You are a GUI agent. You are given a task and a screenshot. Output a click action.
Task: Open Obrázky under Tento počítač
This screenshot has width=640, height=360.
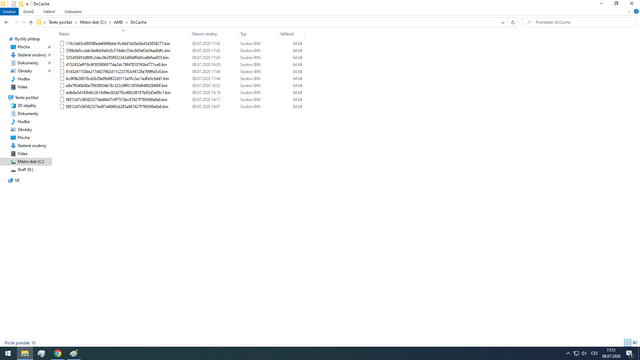point(24,130)
